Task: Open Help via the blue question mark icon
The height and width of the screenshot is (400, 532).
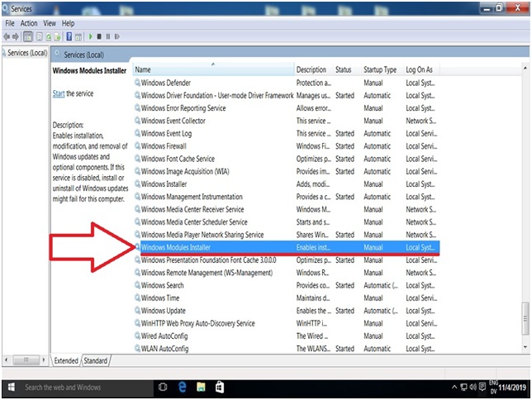Action: (69, 36)
